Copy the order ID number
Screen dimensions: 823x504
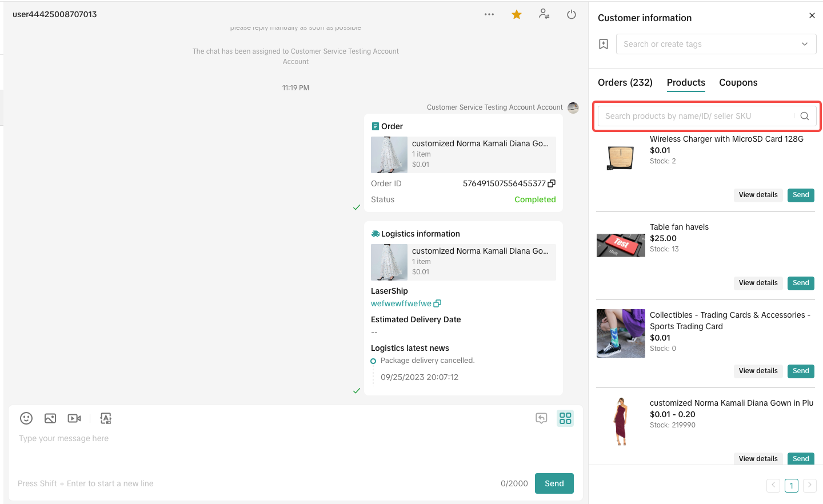pos(552,183)
